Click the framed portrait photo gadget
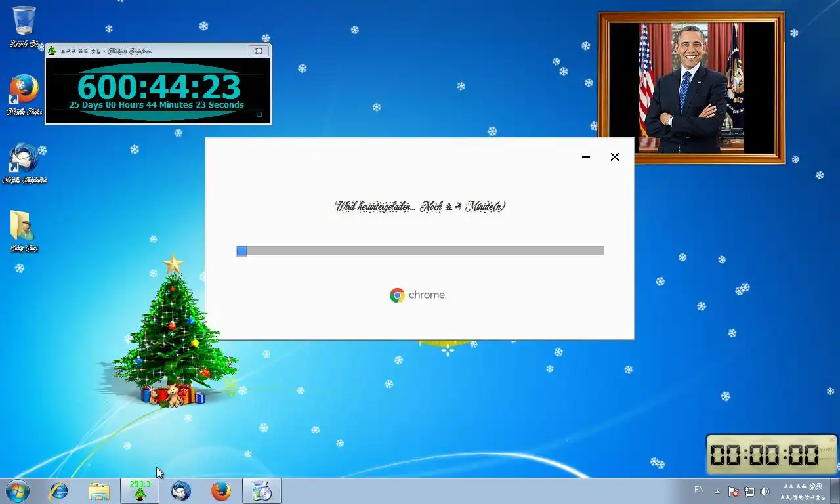840x504 pixels. tap(692, 88)
